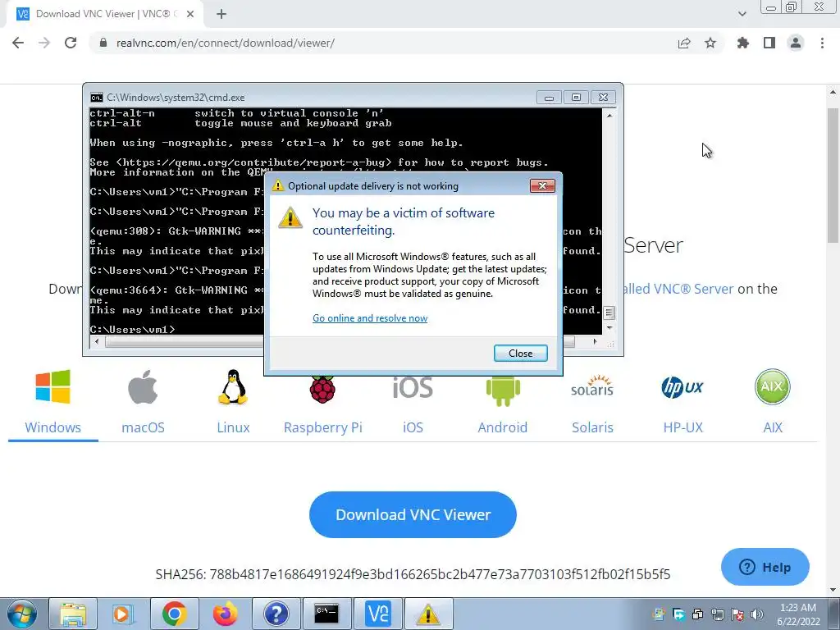Click the green AIX logo icon
The width and height of the screenshot is (840, 630).
tap(773, 386)
